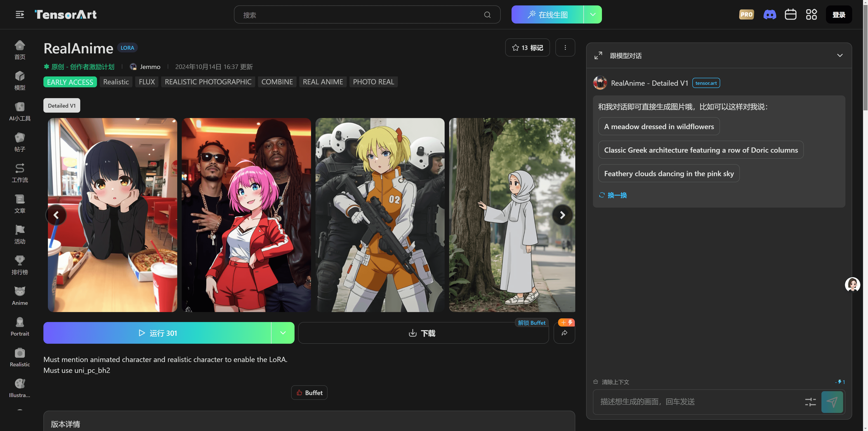Open the blonde soldier girl thumbnail
Screen dimensions: 868x431
click(380, 215)
